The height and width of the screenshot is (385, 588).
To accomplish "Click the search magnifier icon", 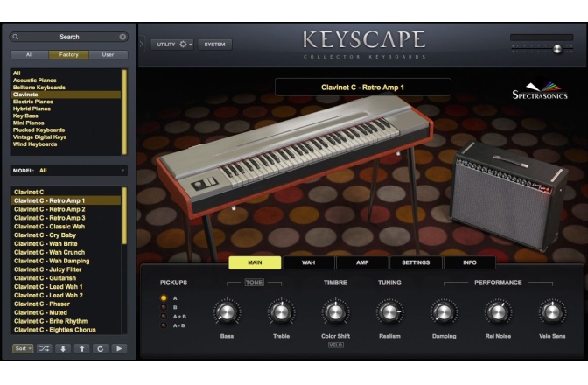I will pos(16,37).
